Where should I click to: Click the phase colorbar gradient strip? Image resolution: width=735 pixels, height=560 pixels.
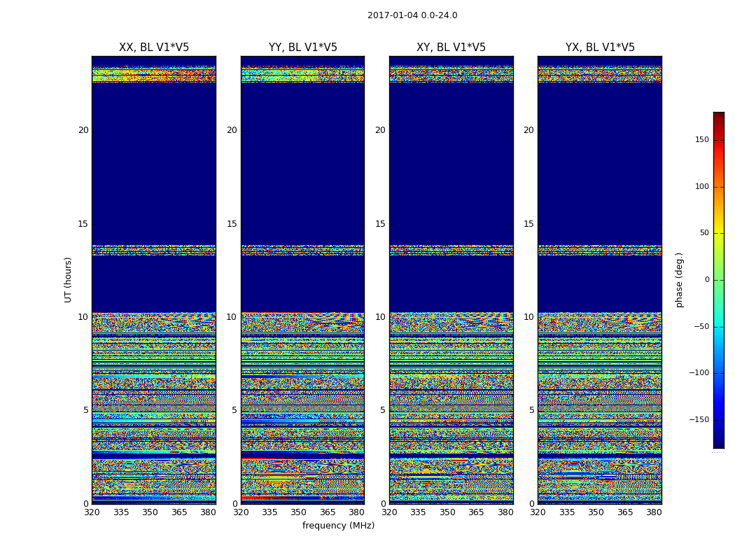(719, 280)
